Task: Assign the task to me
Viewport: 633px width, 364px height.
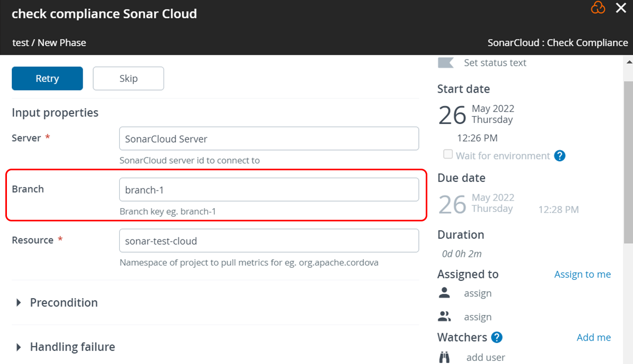Action: coord(582,274)
